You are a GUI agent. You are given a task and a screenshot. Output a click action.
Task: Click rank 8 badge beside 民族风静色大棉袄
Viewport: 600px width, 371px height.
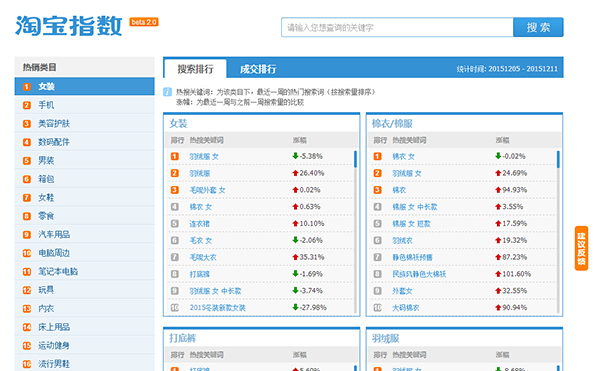click(x=377, y=274)
